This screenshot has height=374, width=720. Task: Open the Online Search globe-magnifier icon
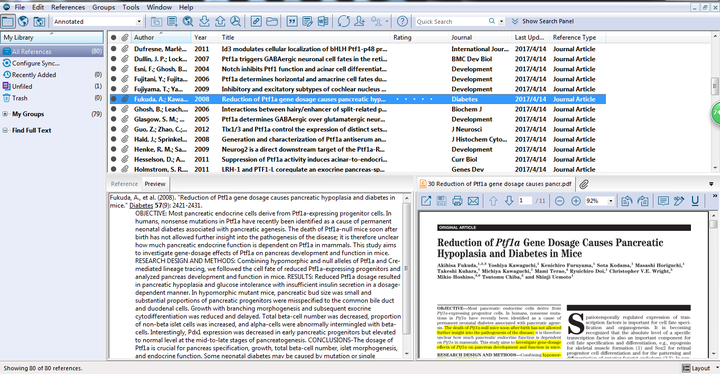188,21
